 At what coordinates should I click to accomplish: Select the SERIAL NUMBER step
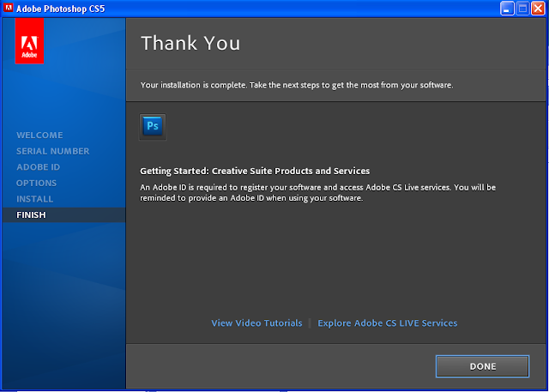click(x=53, y=151)
